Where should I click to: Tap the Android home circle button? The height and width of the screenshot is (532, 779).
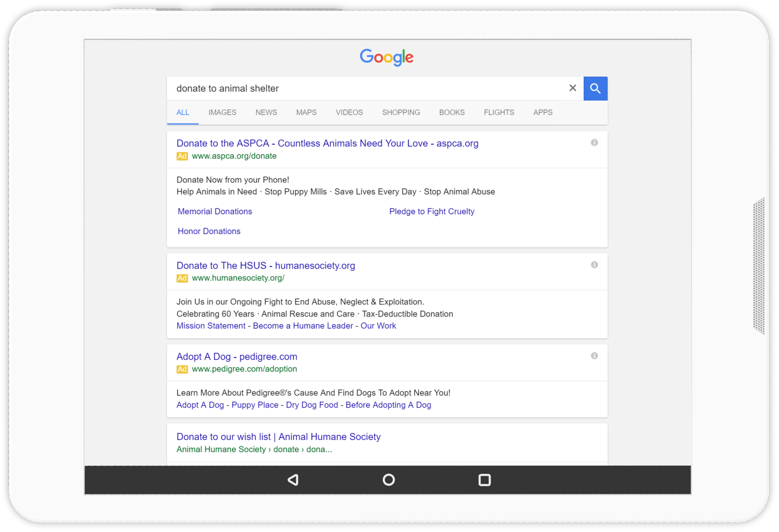[x=389, y=480]
